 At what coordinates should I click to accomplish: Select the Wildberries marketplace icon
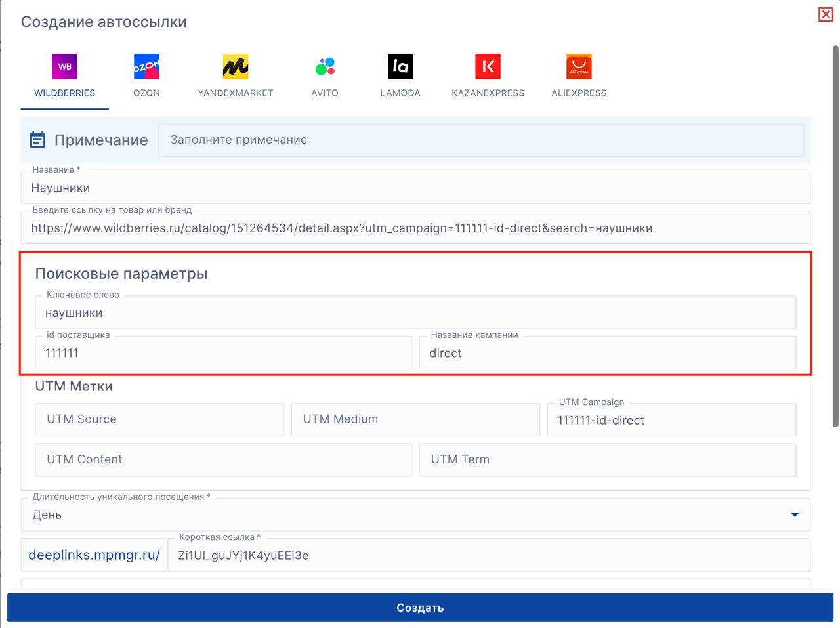(x=64, y=66)
